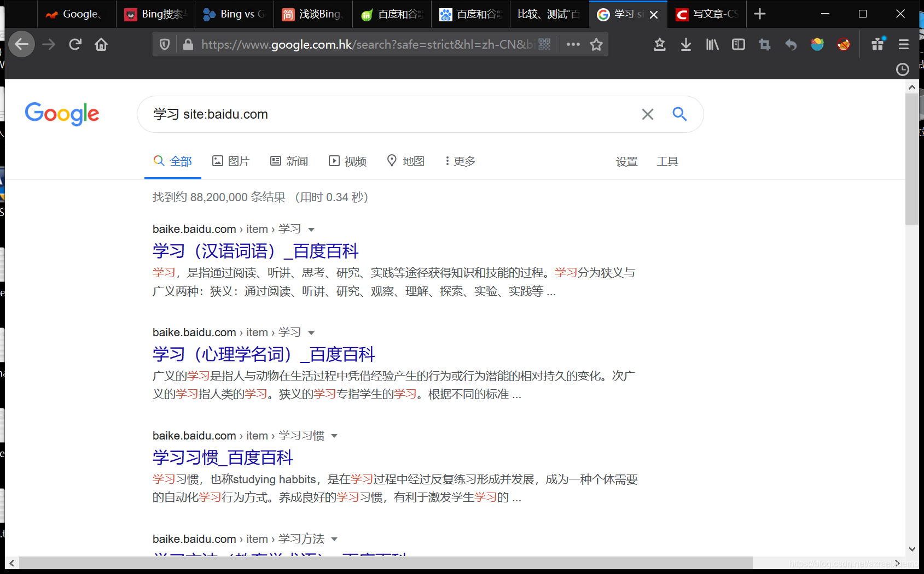
Task: Switch to the 浅谈Bing tab
Action: click(x=313, y=14)
